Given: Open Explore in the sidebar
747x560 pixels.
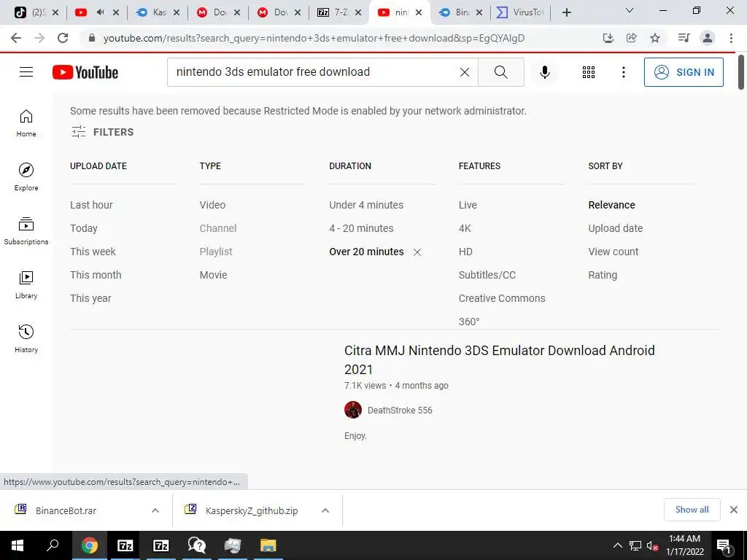Looking at the screenshot, I should [26, 176].
